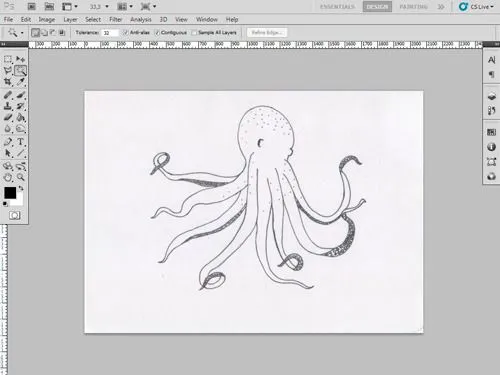Select the Path Selection tool

(8, 153)
